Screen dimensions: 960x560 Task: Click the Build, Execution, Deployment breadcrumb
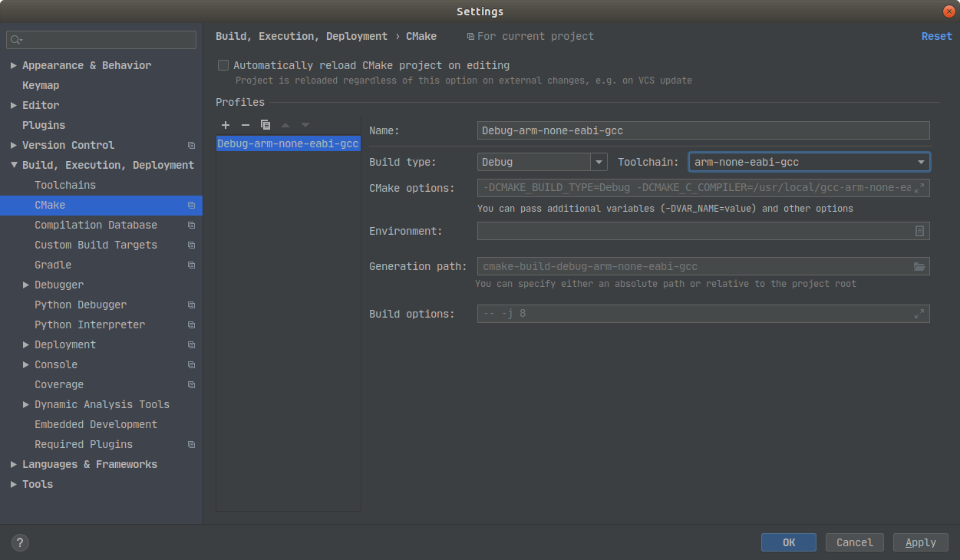click(x=302, y=36)
